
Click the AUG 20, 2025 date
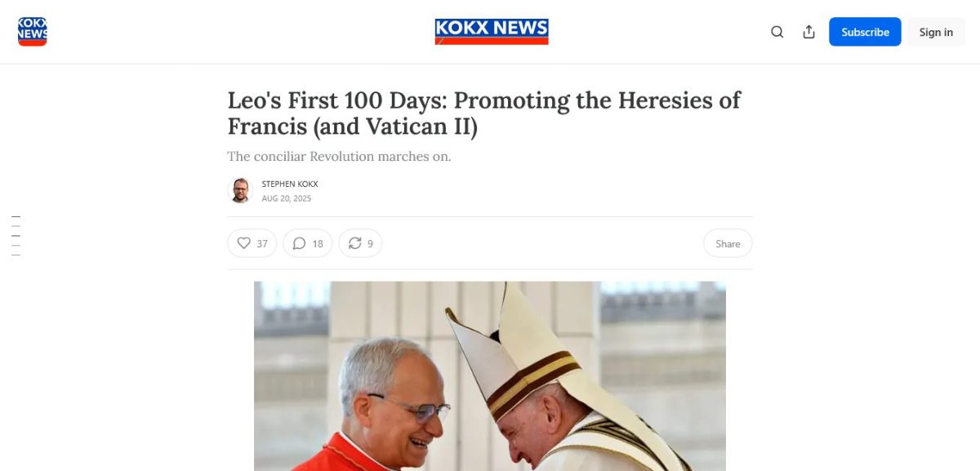click(287, 198)
